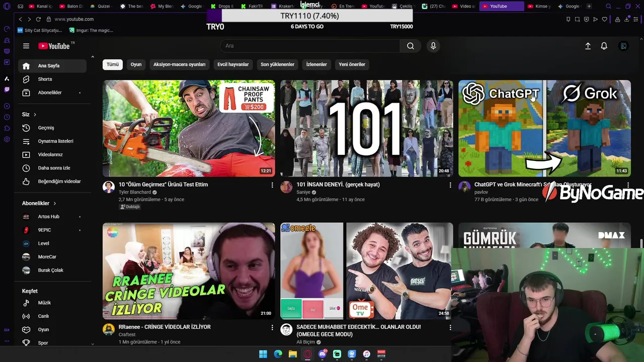Open Imgur: The magic bookmark
Screen dimensions: 644x362
91,30
